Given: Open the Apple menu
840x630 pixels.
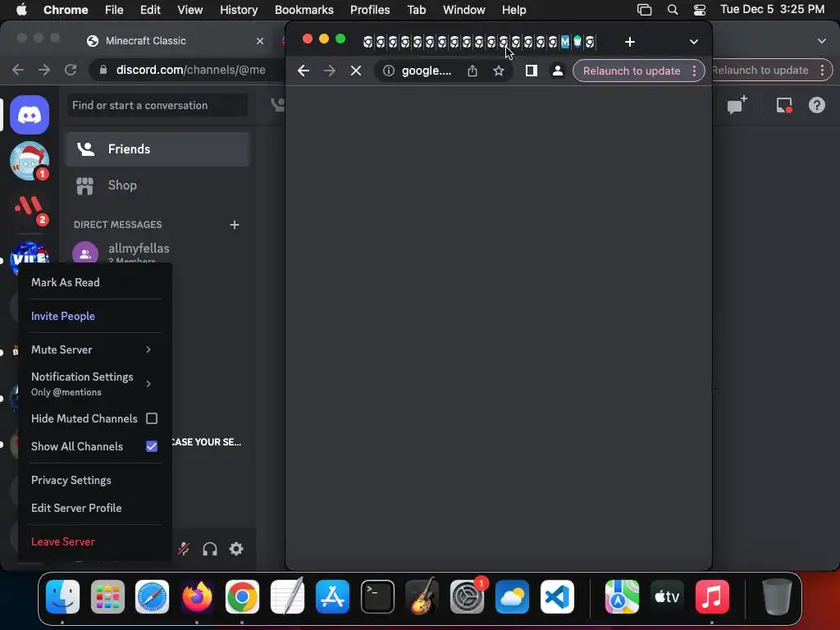Looking at the screenshot, I should (21, 10).
